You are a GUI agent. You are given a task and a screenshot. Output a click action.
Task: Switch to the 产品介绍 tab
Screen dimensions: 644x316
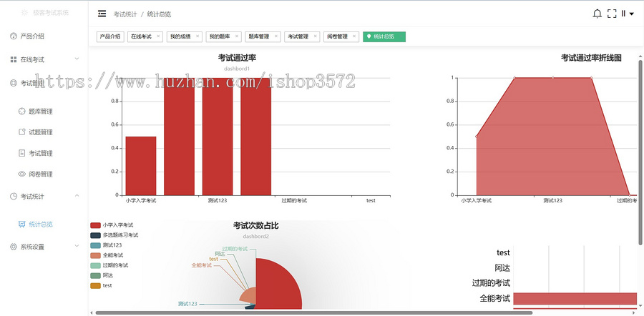tap(110, 36)
